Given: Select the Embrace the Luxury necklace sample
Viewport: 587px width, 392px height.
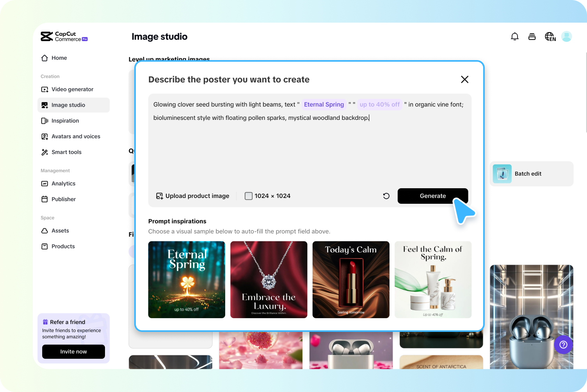Looking at the screenshot, I should [269, 280].
